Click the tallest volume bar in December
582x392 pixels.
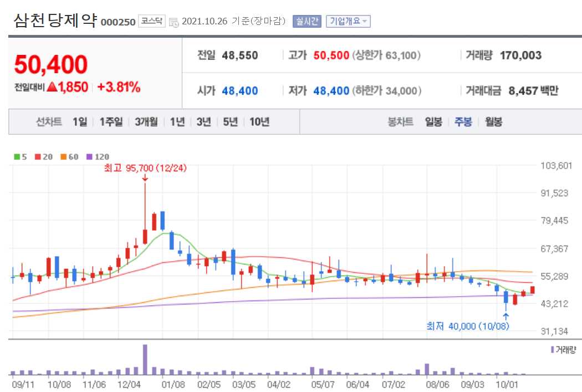[145, 360]
